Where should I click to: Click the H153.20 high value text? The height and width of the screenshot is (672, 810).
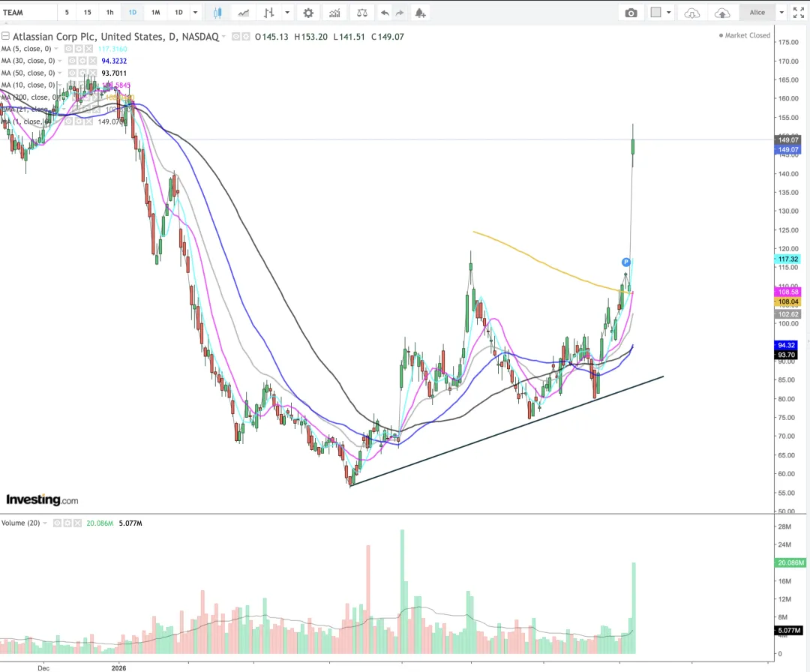[x=311, y=37]
